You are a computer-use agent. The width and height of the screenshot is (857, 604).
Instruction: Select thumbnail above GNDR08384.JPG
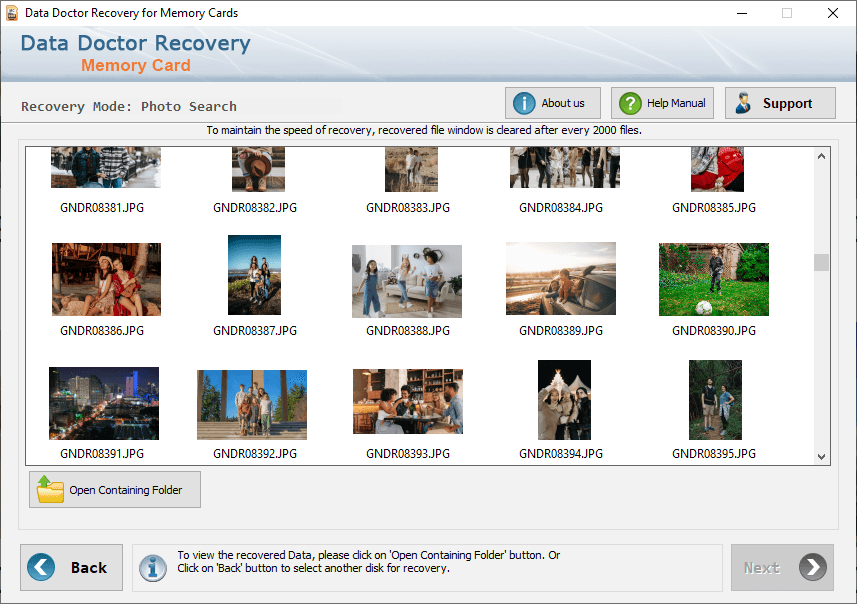[x=565, y=167]
